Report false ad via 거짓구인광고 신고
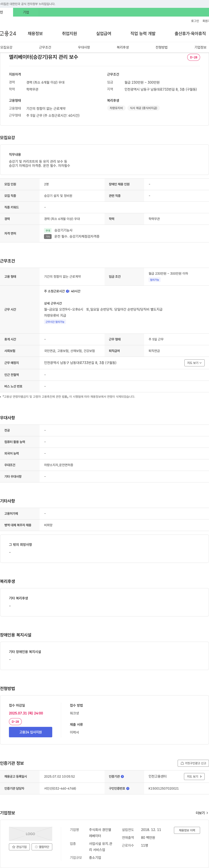This screenshot has height=868, width=209. [x=193, y=763]
